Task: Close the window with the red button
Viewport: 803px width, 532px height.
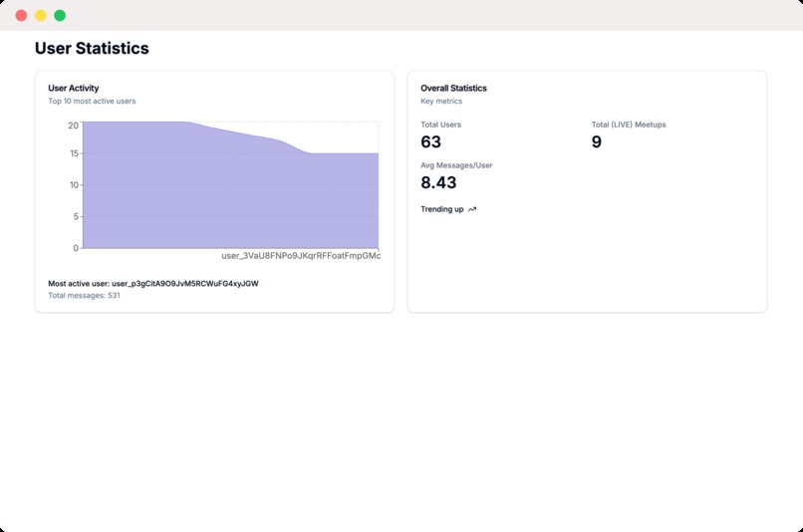Action: coord(21,15)
